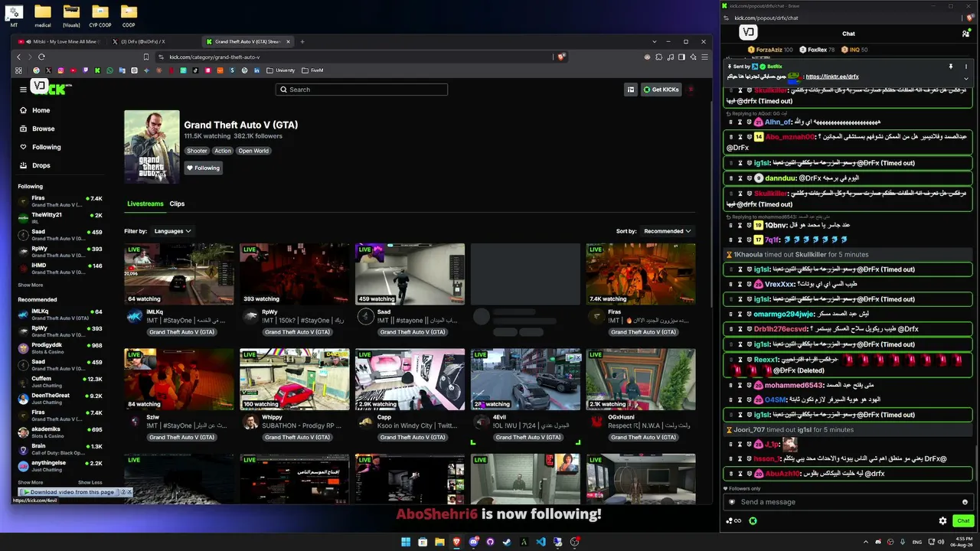Open Saad's stream thumbnail with 459 watching
The image size is (980, 551).
(410, 274)
